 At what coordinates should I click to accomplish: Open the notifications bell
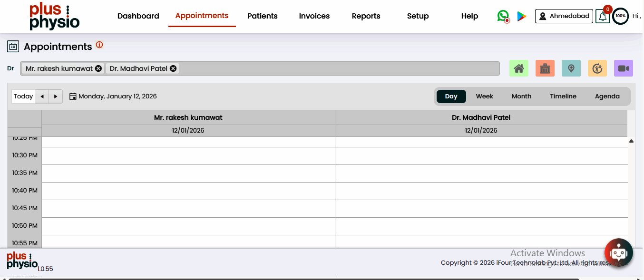tap(603, 17)
